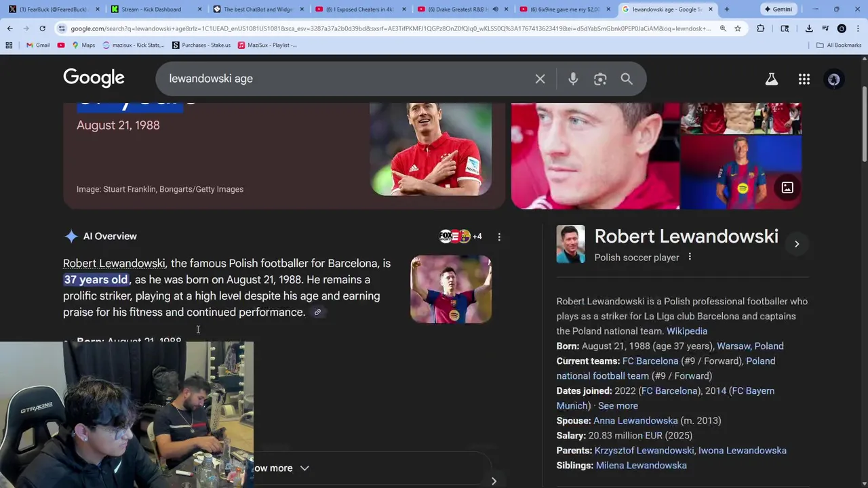Viewport: 868px width, 488px height.
Task: Open the MaziSux Playlist bookmark
Action: point(267,45)
